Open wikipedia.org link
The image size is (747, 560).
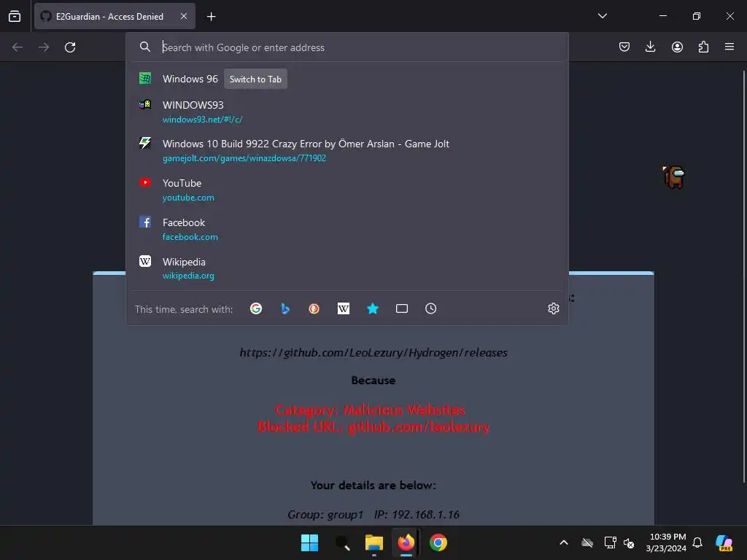pos(188,276)
